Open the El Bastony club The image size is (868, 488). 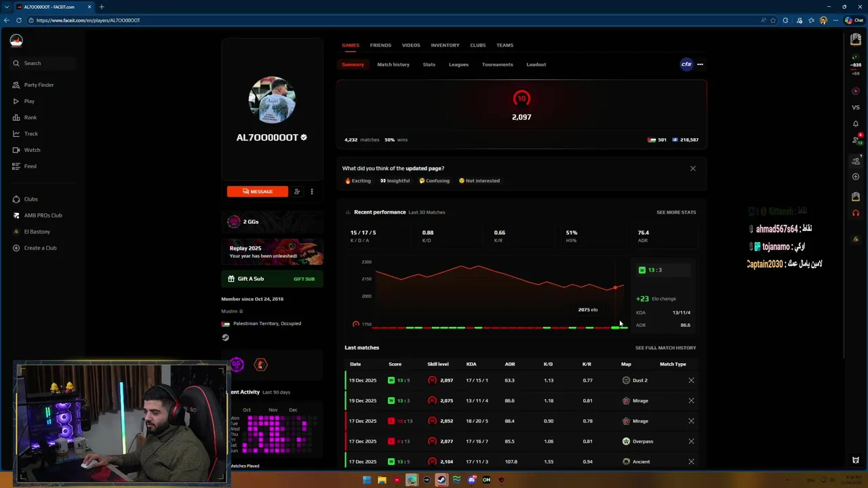coord(32,232)
